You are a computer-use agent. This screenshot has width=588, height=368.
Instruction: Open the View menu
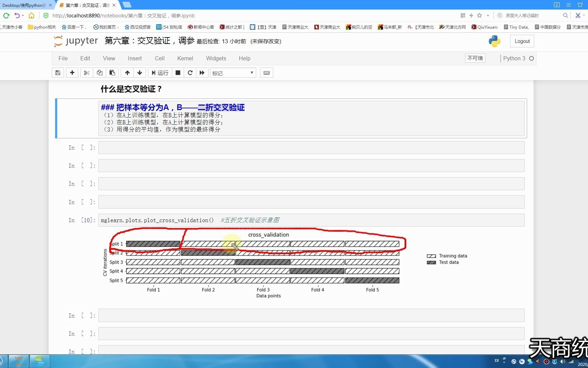pyautogui.click(x=109, y=58)
